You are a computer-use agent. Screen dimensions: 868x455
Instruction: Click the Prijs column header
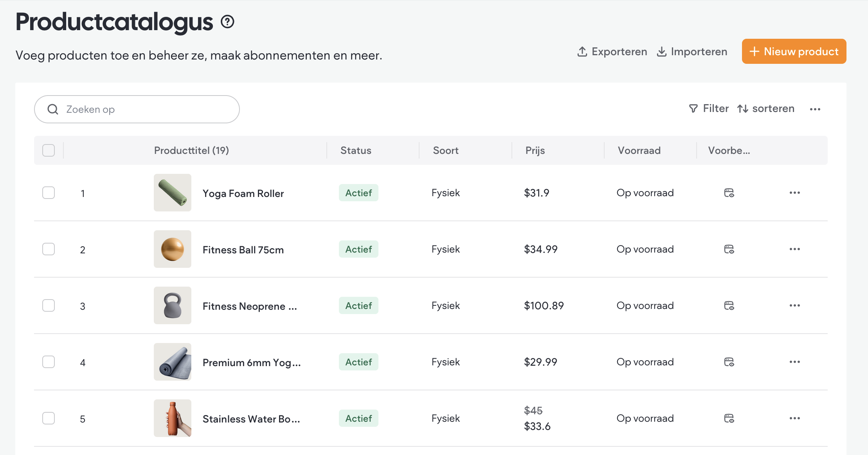[535, 150]
